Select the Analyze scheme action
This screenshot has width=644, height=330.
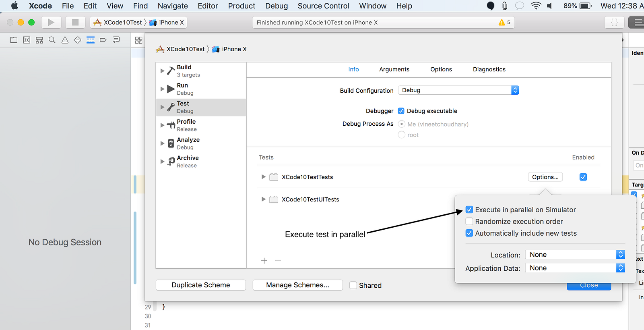(201, 143)
